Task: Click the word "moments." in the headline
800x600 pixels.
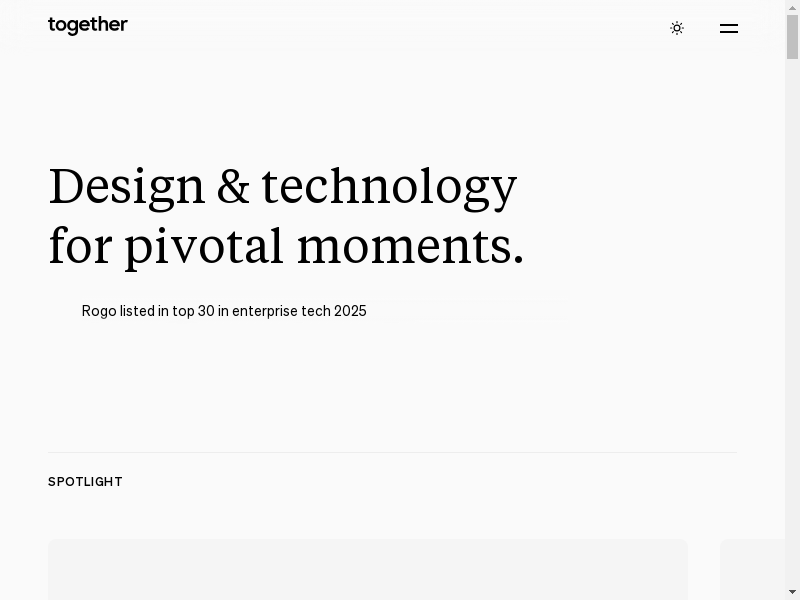Action: tap(410, 247)
